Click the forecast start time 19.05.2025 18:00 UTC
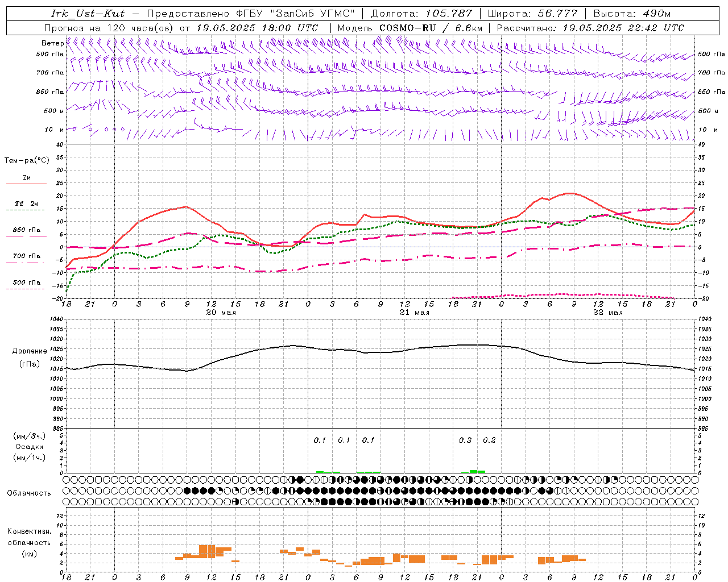This screenshot has width=728, height=582. coord(257,27)
